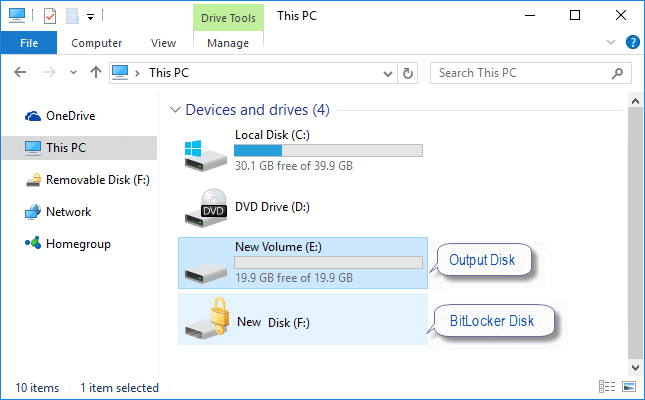Open the address bar history dropdown
This screenshot has height=400, width=645.
(388, 72)
